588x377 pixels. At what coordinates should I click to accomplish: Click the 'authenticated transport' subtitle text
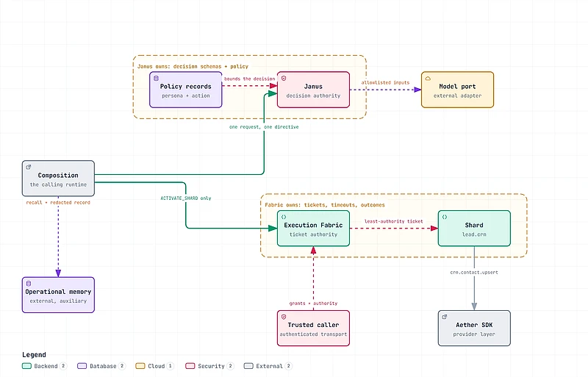(x=314, y=334)
